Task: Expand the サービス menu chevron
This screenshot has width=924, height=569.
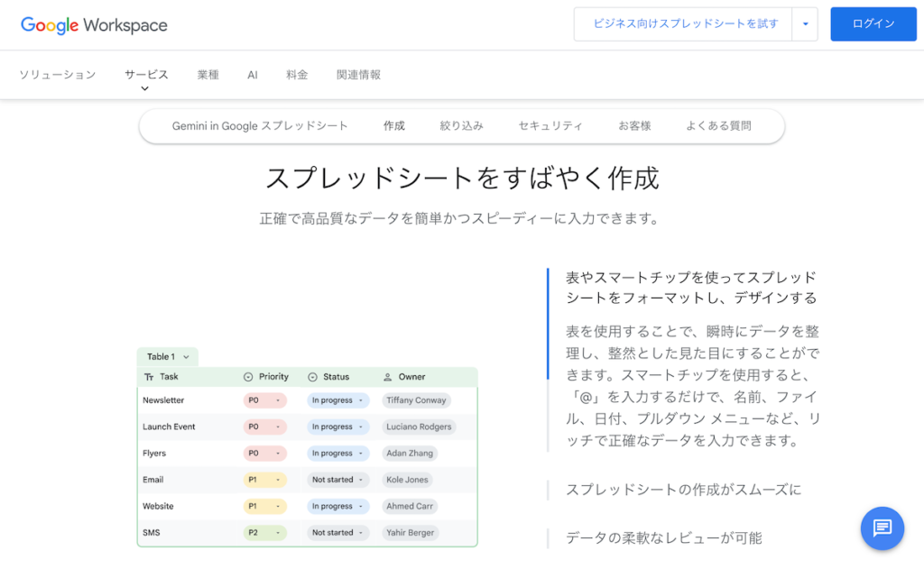Action: coord(145,89)
